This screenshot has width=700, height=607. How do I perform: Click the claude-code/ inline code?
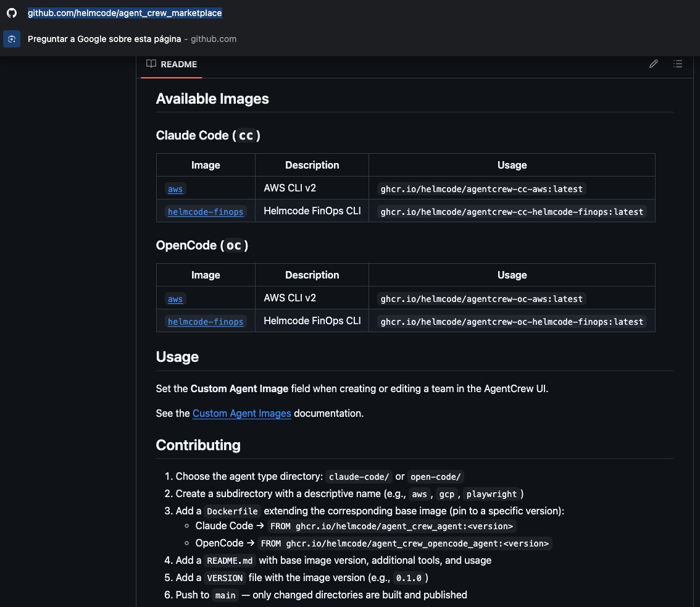(x=359, y=477)
